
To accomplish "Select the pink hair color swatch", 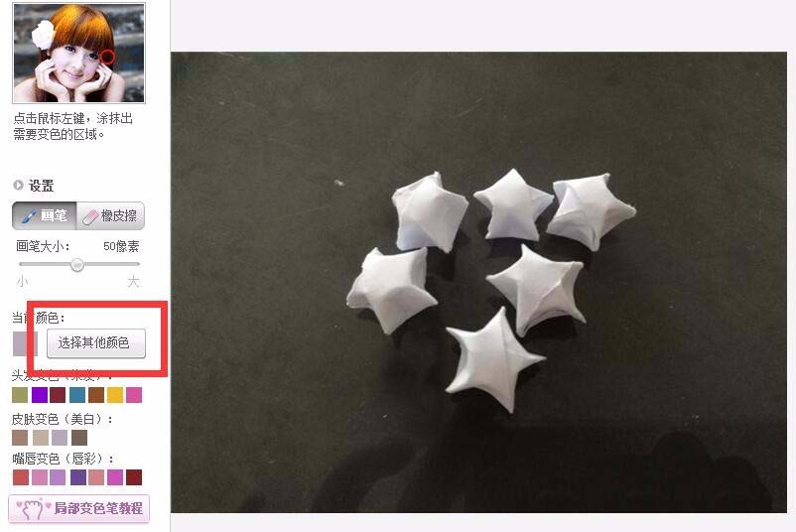I will point(134,394).
